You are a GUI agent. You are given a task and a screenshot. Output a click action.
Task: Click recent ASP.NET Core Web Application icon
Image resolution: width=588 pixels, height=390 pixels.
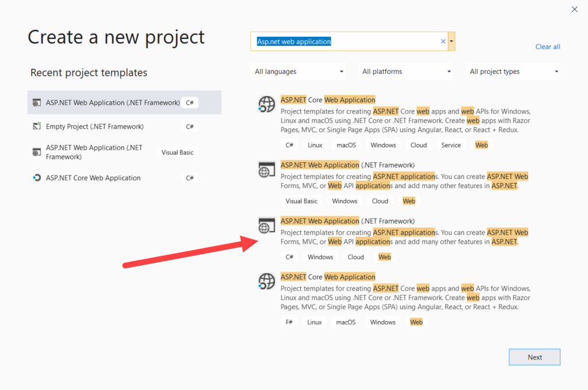click(x=37, y=178)
